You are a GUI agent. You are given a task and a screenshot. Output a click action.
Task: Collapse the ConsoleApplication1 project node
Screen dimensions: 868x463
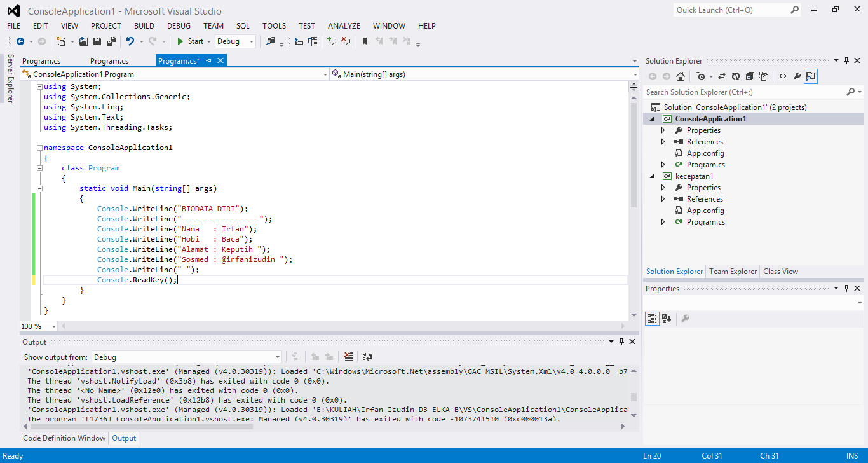[x=653, y=119]
